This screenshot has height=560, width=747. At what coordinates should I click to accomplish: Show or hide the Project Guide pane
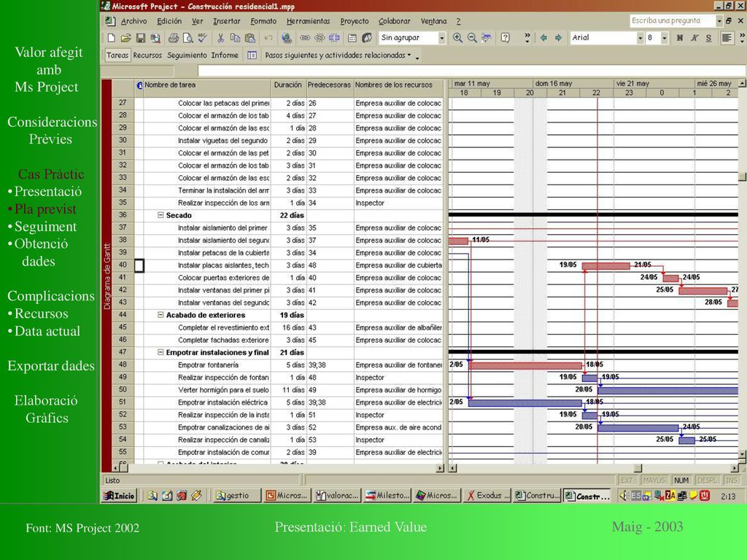(x=252, y=55)
